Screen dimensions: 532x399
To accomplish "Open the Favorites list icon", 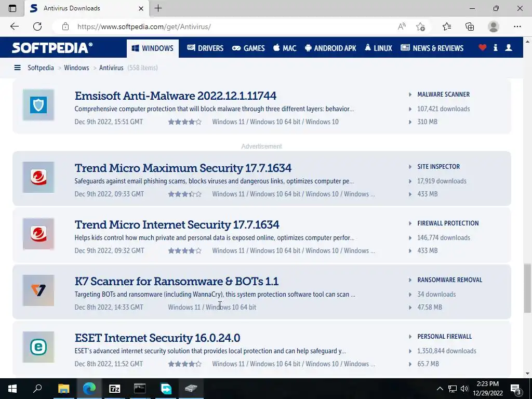I will (446, 26).
